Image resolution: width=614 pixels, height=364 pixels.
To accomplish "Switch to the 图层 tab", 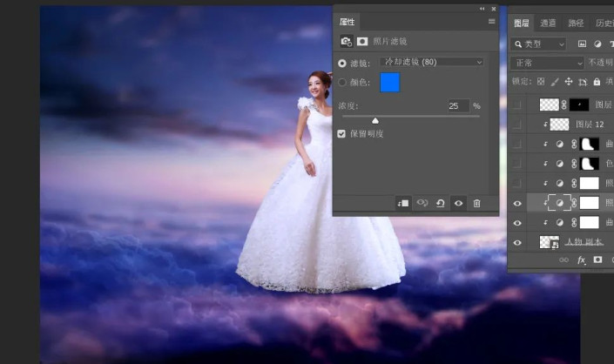I will coord(521,24).
